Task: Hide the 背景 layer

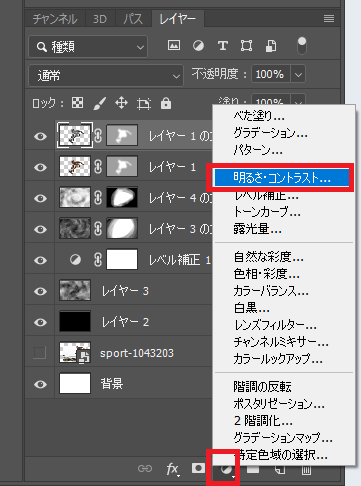Action: (40, 384)
